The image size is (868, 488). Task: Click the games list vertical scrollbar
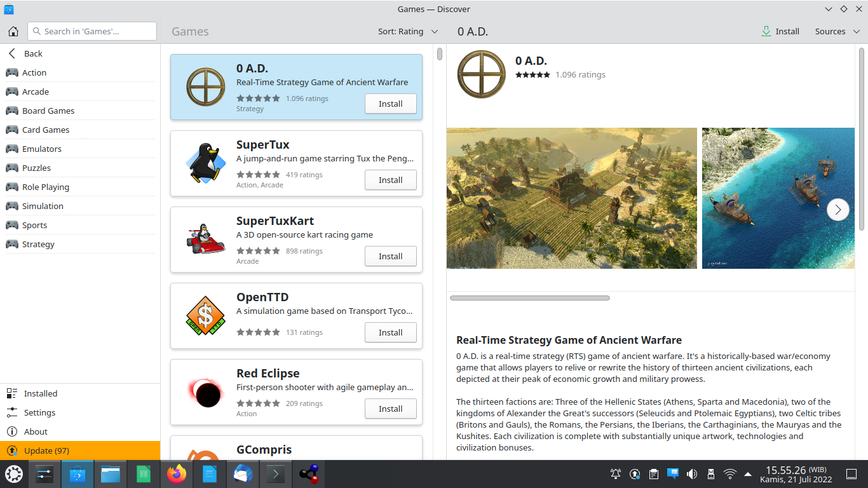point(440,54)
